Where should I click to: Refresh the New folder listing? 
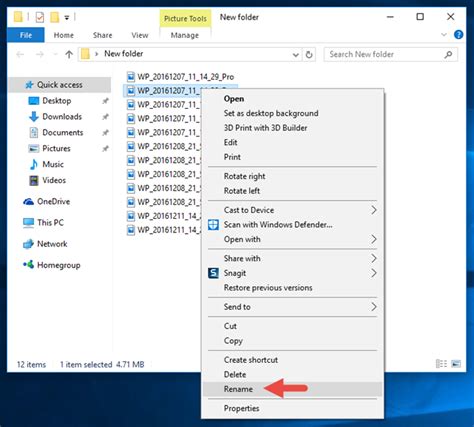(x=309, y=54)
